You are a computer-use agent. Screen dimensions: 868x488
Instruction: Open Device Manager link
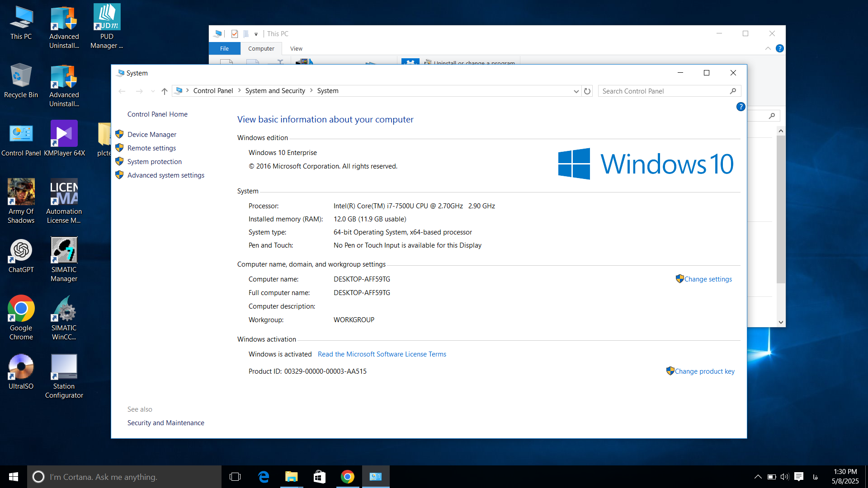point(152,135)
